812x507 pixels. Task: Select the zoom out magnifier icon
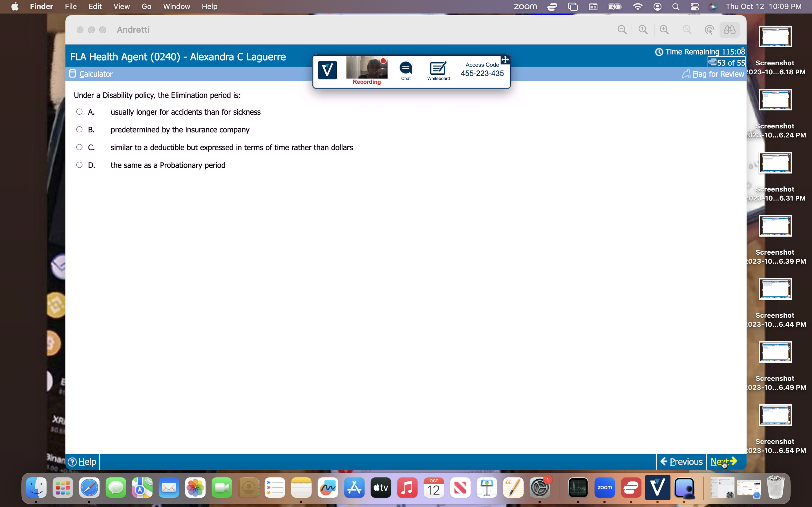click(x=623, y=30)
